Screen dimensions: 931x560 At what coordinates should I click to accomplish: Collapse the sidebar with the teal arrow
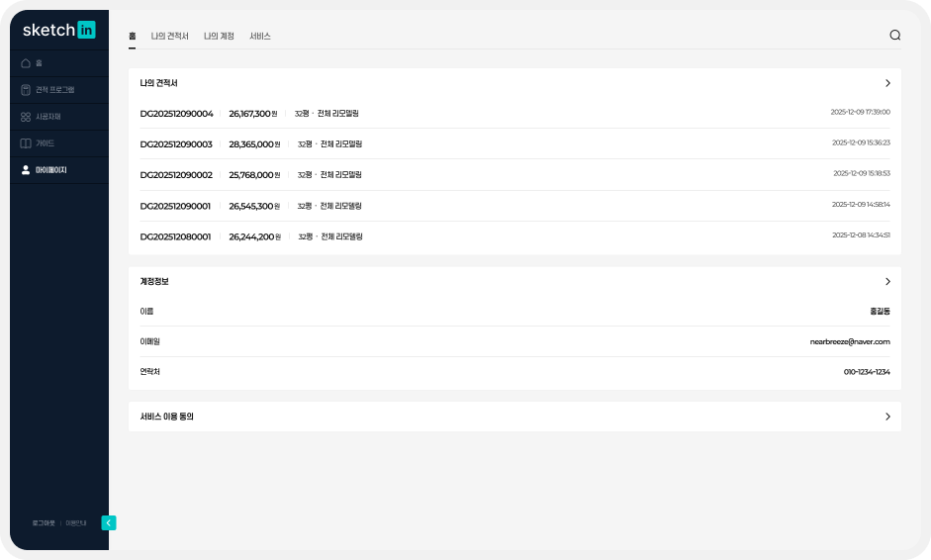tap(109, 522)
